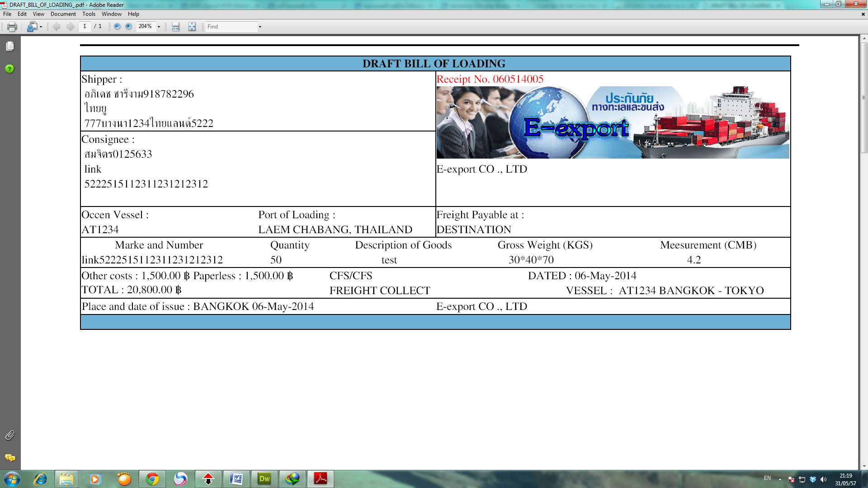The image size is (868, 488).
Task: Open the Pages panel in sidebar
Action: 10,46
